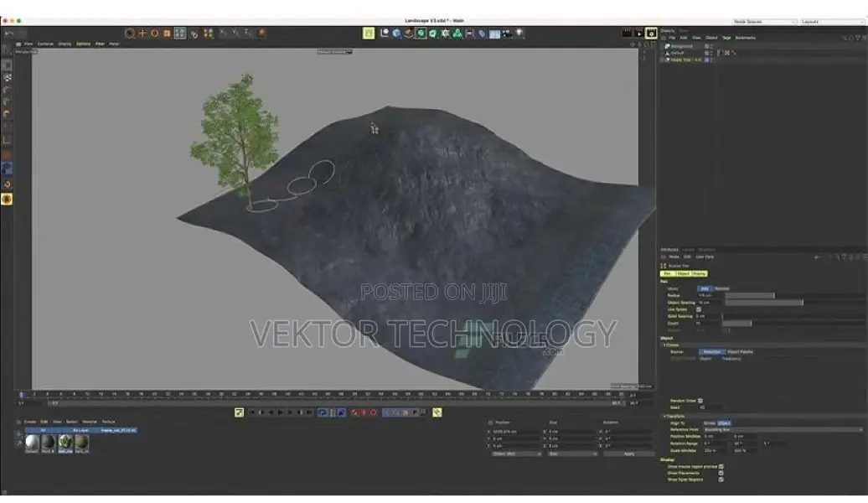The image size is (868, 503).
Task: Click the yellow icon right of playback controls
Action: click(x=437, y=412)
